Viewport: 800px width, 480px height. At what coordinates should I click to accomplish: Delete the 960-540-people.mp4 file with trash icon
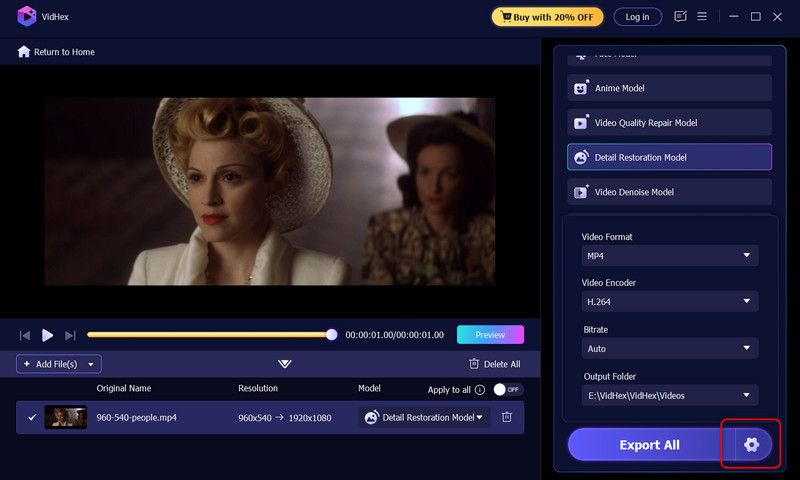point(507,417)
